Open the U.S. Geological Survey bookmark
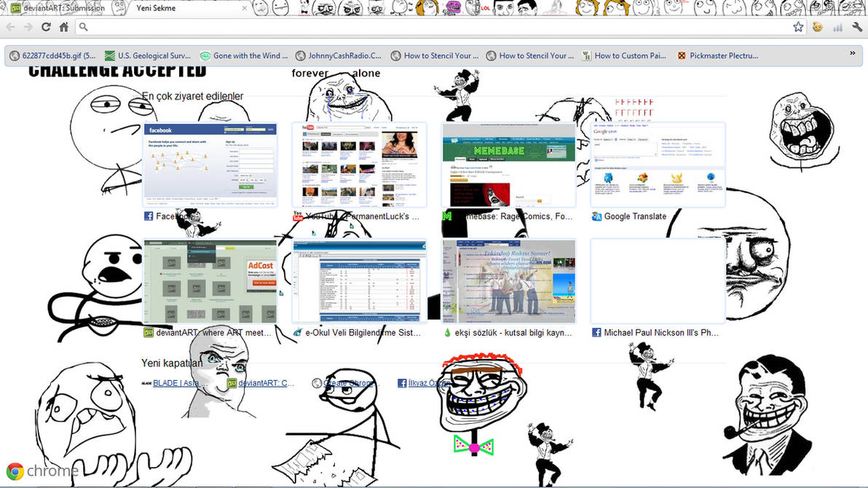The width and height of the screenshot is (868, 488). (148, 55)
